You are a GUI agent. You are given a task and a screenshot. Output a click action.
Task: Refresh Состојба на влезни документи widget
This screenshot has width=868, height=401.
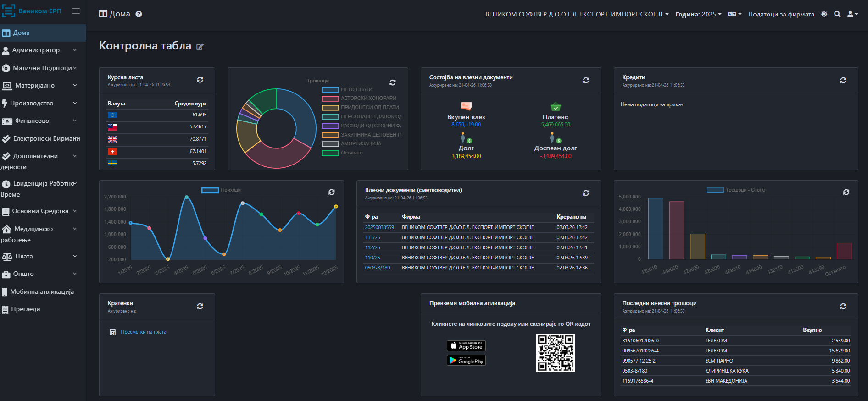[x=586, y=80]
